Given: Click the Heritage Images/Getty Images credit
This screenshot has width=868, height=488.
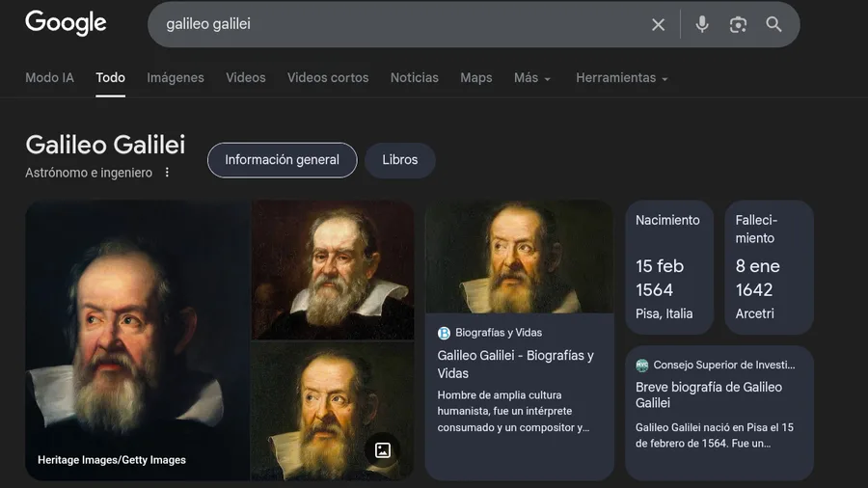Looking at the screenshot, I should 112,460.
